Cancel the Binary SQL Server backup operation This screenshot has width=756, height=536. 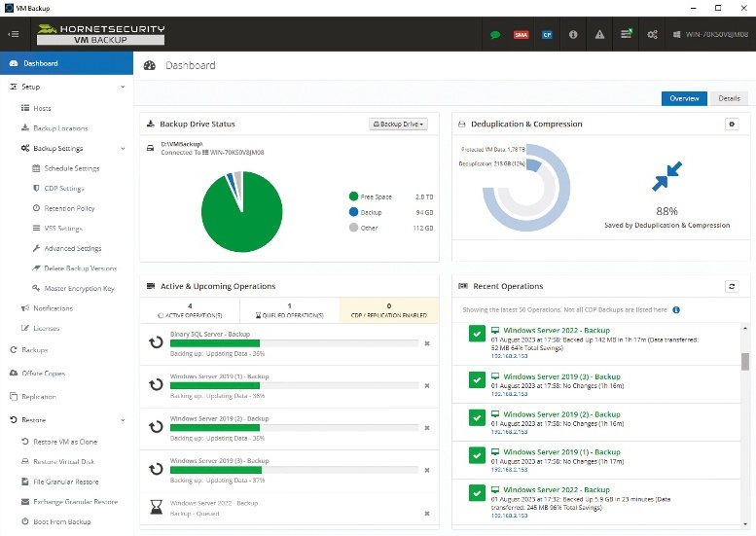(426, 343)
